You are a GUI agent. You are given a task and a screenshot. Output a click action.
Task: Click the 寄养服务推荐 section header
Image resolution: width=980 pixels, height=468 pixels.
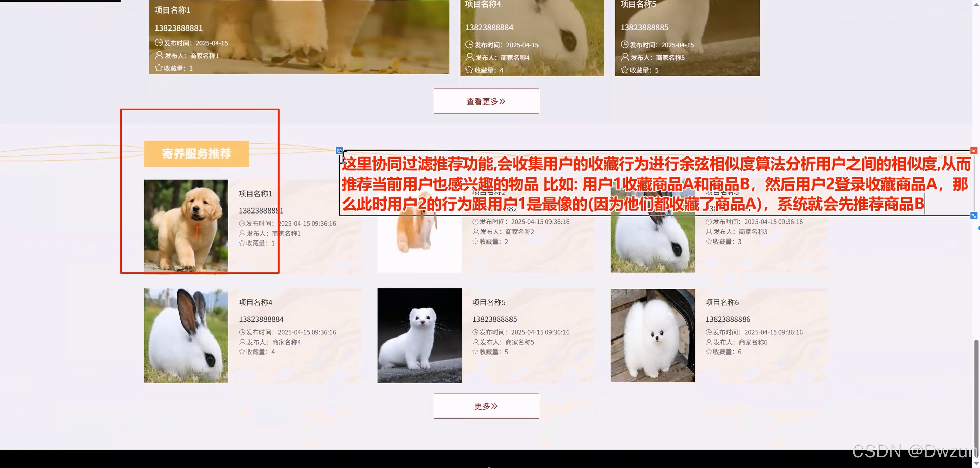coord(196,154)
